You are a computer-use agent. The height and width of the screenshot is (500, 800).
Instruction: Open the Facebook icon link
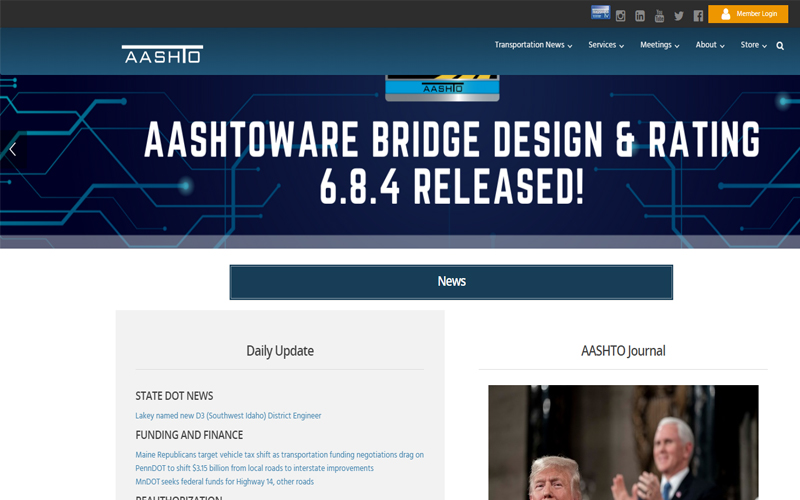pyautogui.click(x=698, y=15)
